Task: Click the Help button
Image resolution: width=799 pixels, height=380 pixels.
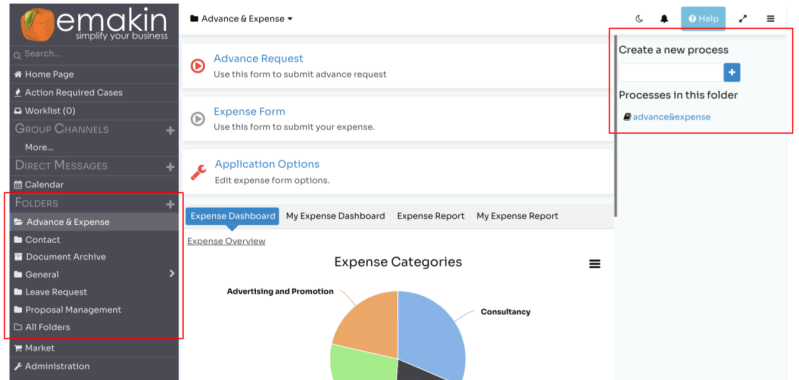Action: [x=703, y=19]
